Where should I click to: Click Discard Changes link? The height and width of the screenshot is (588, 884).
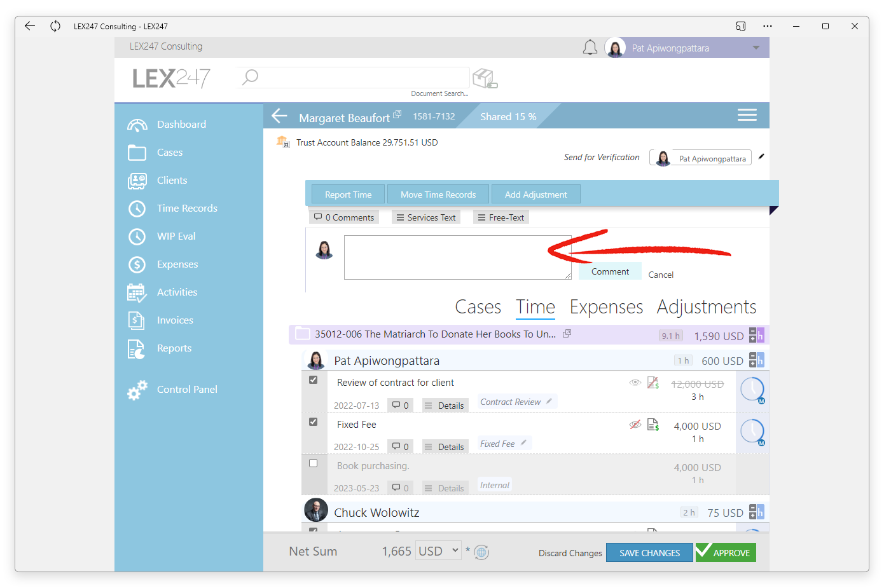tap(570, 553)
